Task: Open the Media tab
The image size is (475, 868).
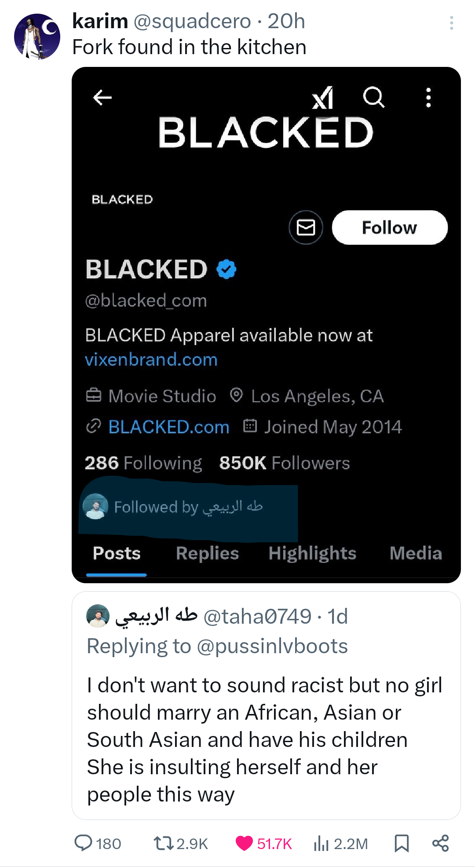Action: point(416,553)
